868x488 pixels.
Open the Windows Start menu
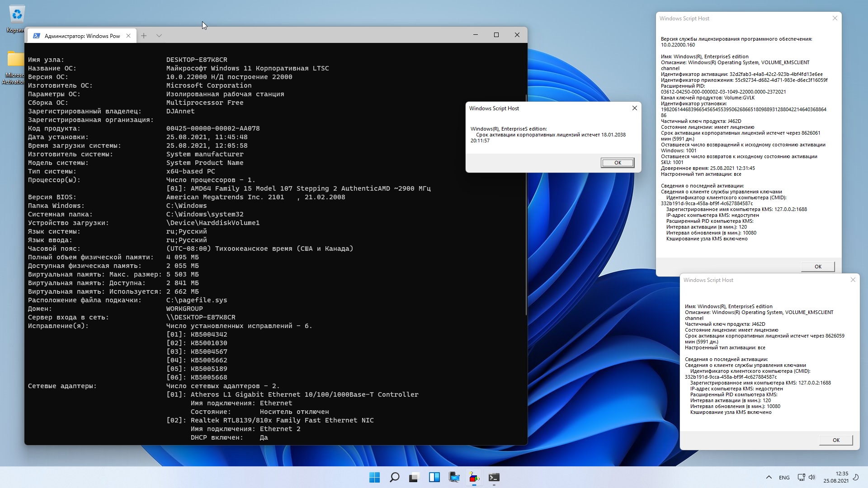(374, 477)
